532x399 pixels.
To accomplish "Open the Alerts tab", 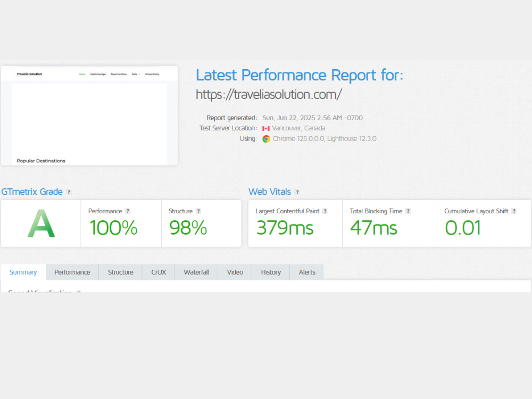I will coord(307,272).
